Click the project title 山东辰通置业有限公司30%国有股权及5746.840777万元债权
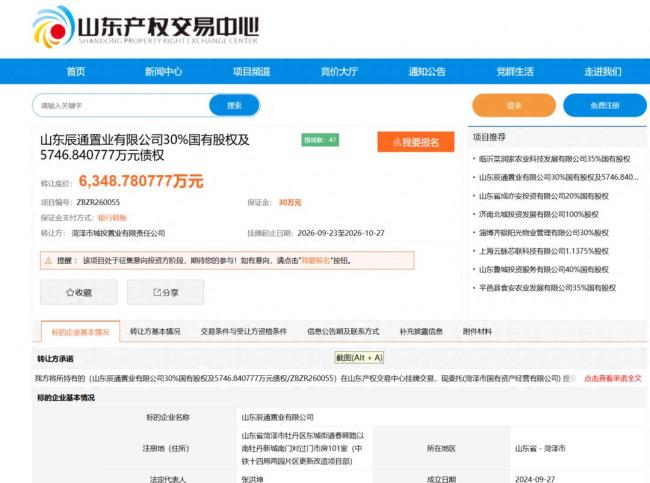Screen dimensions: 650x483 click(x=145, y=147)
